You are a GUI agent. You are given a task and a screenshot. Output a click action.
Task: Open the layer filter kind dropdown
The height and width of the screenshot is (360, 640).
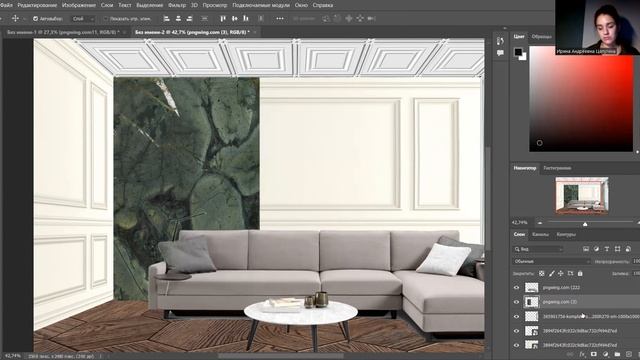[538, 249]
